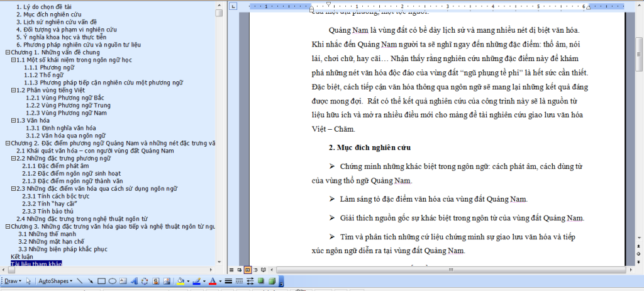Choose the Rectangle shape tool
644x291 pixels.
pos(101,281)
